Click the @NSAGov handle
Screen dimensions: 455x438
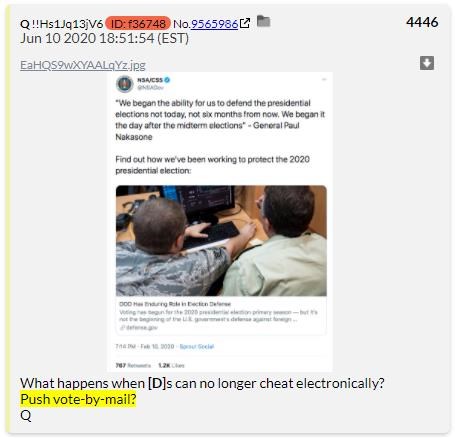point(150,87)
